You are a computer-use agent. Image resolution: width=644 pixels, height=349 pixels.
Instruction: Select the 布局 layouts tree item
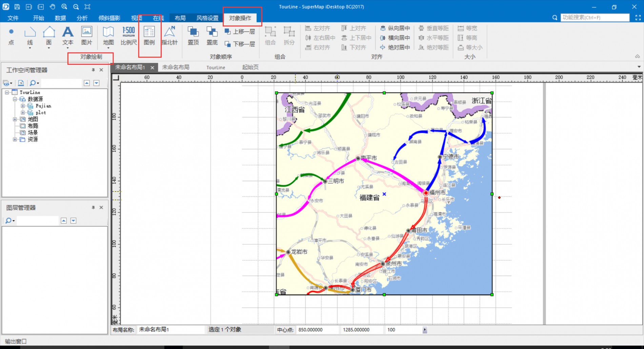click(33, 126)
